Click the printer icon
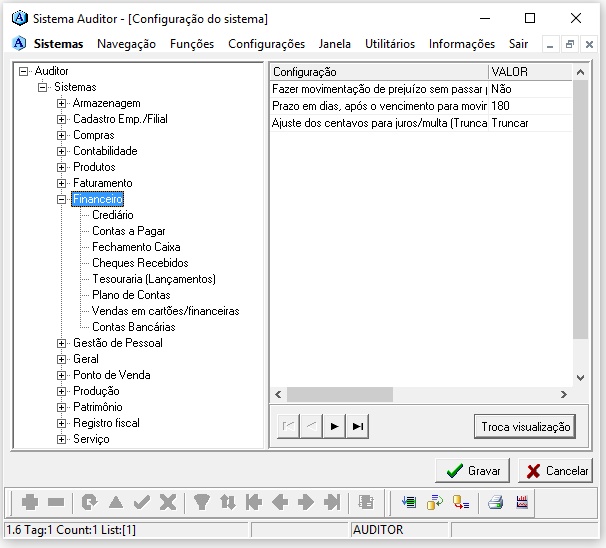606x548 pixels. pyautogui.click(x=495, y=502)
